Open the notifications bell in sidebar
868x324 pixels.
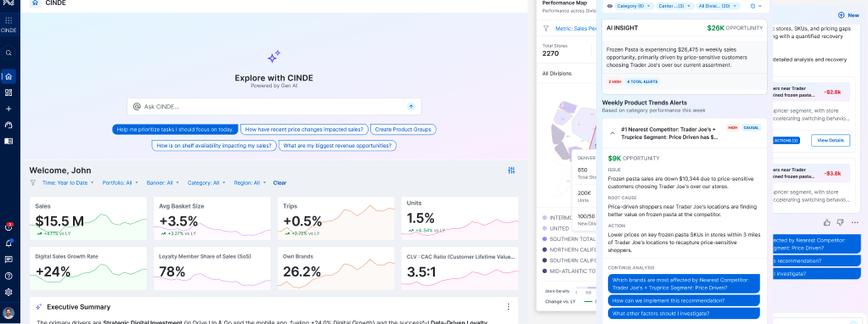tap(8, 243)
